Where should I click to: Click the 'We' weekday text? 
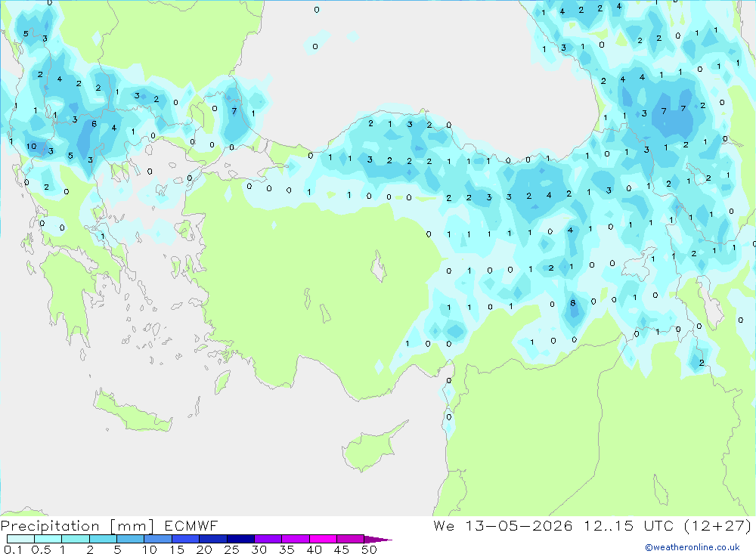pyautogui.click(x=444, y=525)
